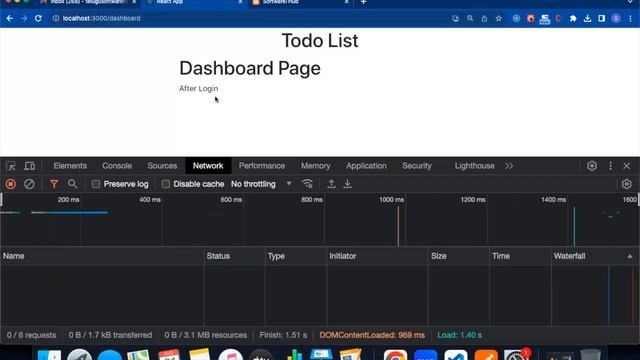Select the Network panel tab
The width and height of the screenshot is (640, 360).
208,166
